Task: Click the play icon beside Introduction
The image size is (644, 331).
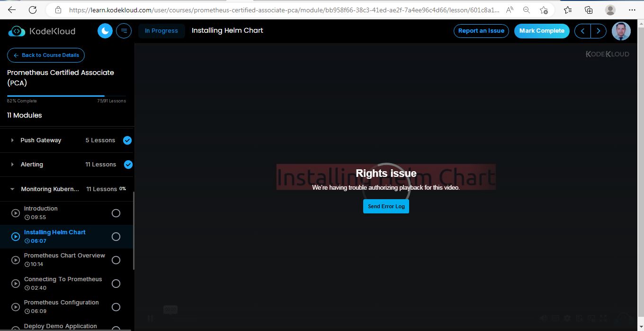Action: tap(15, 213)
